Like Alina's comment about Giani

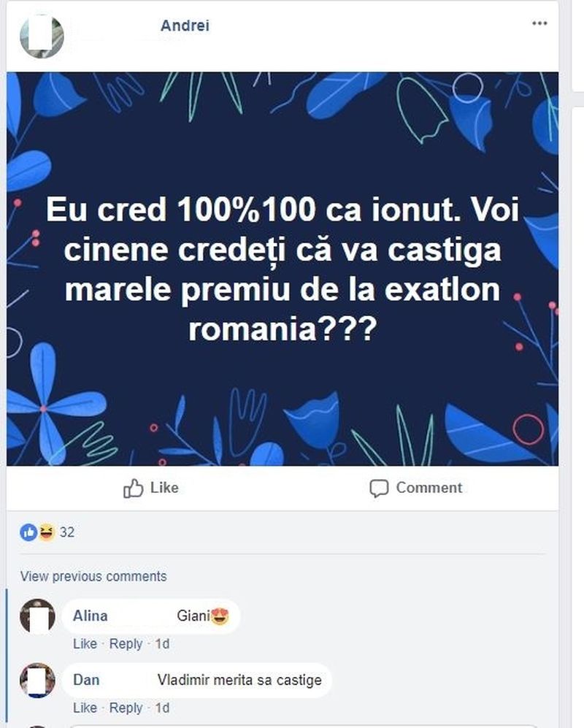[x=85, y=643]
